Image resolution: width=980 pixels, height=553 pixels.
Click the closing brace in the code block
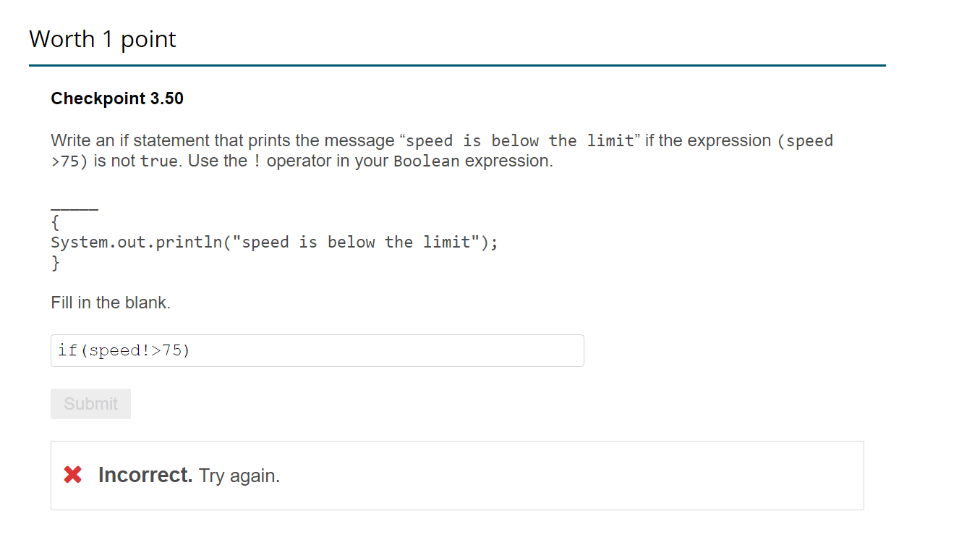[x=54, y=263]
